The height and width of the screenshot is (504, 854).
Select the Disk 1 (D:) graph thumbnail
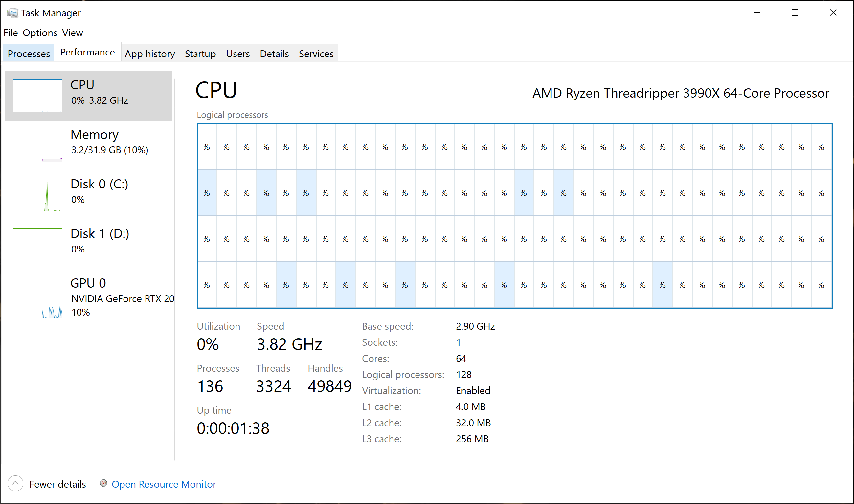[37, 245]
